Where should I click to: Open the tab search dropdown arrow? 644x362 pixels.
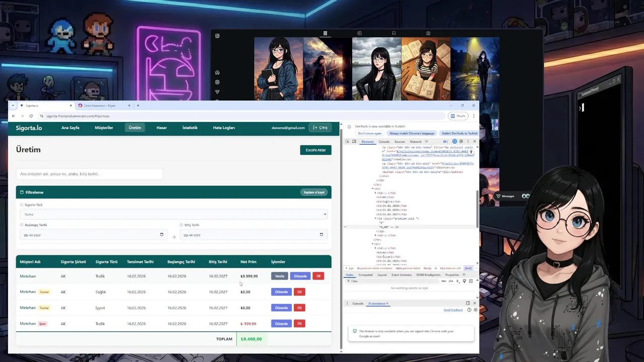(14, 106)
